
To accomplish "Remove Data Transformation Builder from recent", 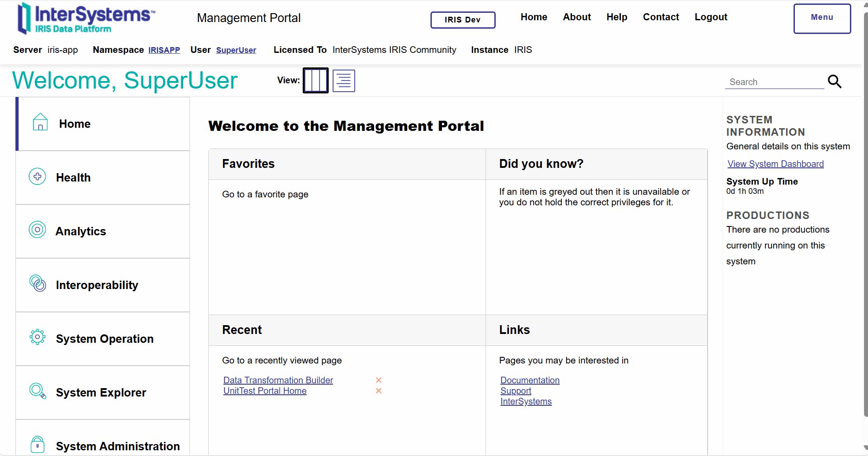I will click(x=378, y=380).
